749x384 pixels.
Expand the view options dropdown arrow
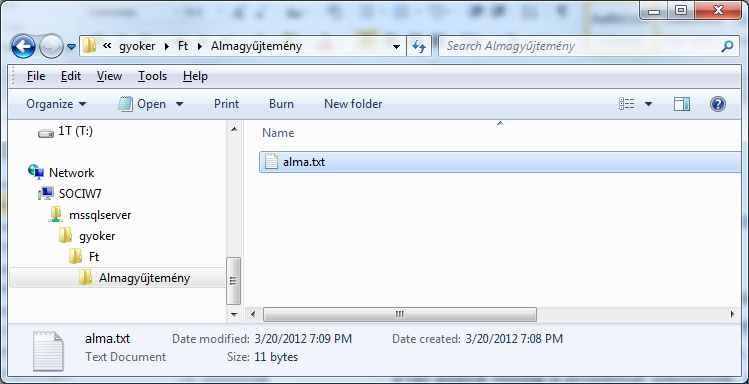pyautogui.click(x=648, y=104)
